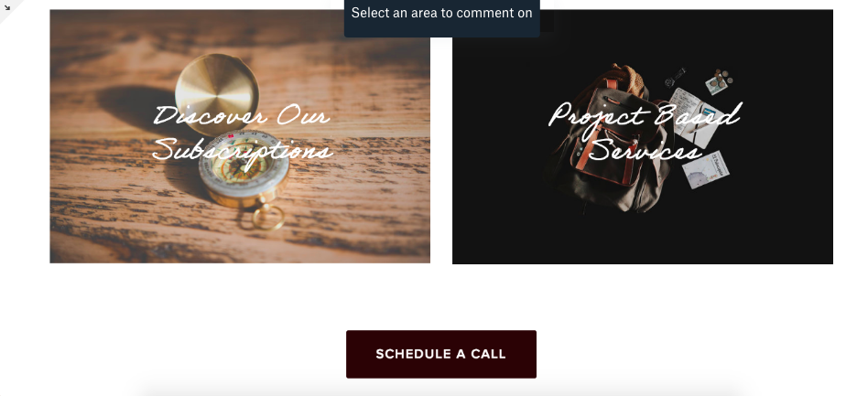Click the wristwatch above the backpack
868x396 pixels.
point(675,78)
